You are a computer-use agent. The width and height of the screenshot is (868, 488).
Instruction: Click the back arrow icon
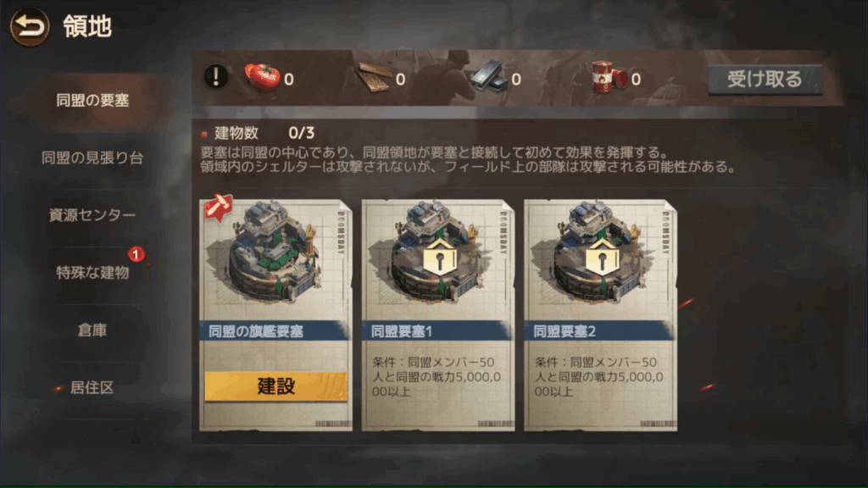(x=30, y=26)
